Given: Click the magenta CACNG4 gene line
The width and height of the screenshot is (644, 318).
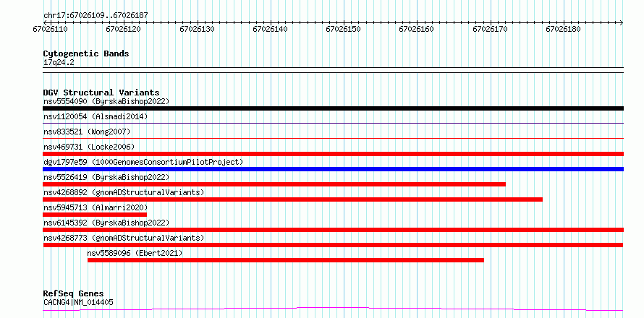Looking at the screenshot, I should click(333, 309).
